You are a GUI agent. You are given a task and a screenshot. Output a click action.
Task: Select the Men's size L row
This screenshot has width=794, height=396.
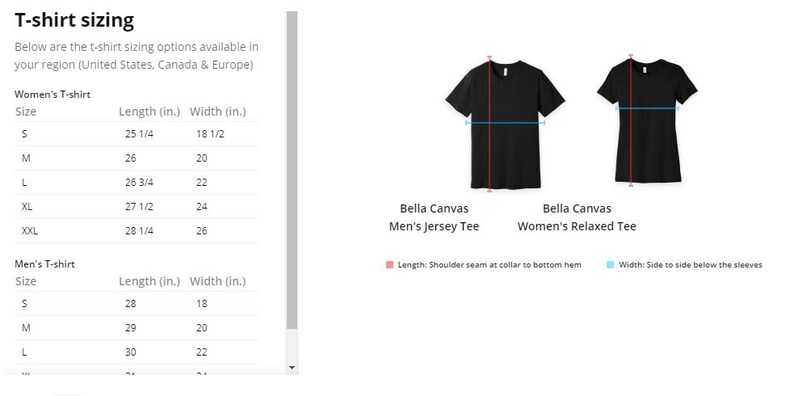(136, 352)
